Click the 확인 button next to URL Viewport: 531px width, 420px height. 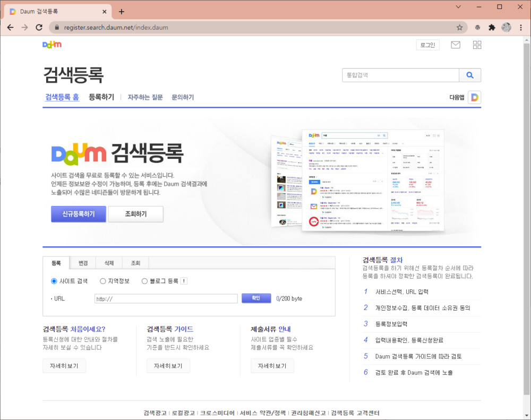coord(256,298)
